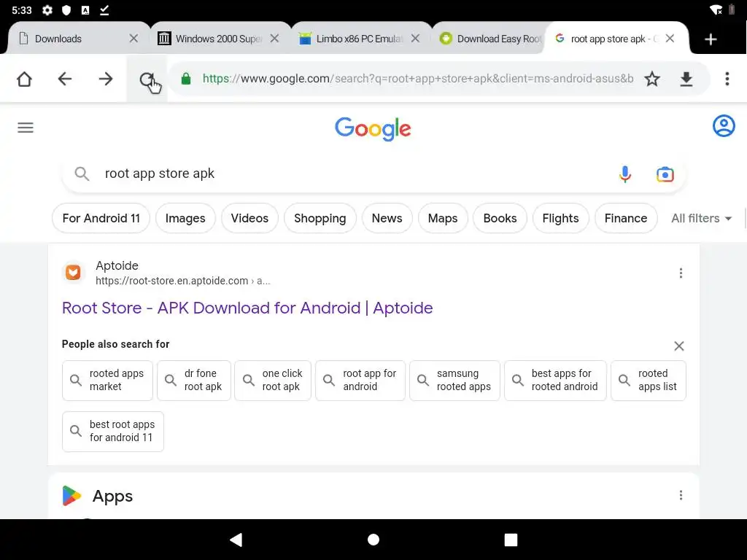Open options menu for Aptoide result
Image resolution: width=747 pixels, height=560 pixels.
[x=681, y=273]
